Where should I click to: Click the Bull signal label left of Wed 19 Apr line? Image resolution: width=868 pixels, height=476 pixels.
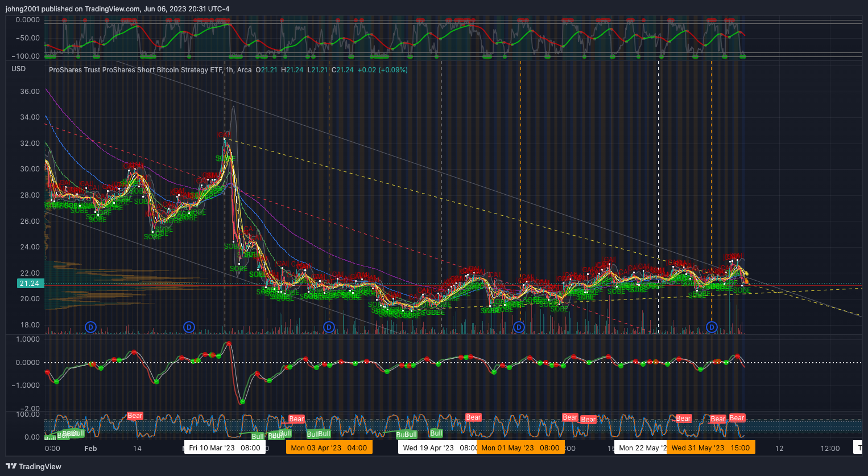tap(436, 433)
